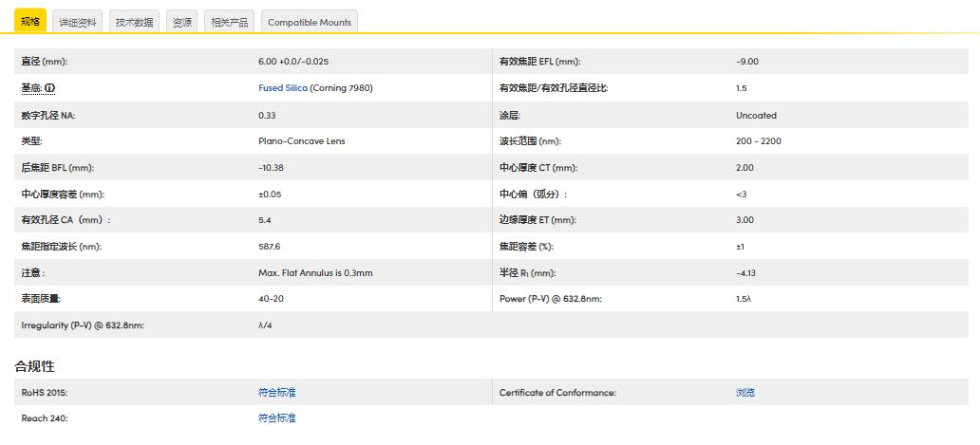Click the diameter value 6.00 +0.0/-0.025

click(293, 62)
